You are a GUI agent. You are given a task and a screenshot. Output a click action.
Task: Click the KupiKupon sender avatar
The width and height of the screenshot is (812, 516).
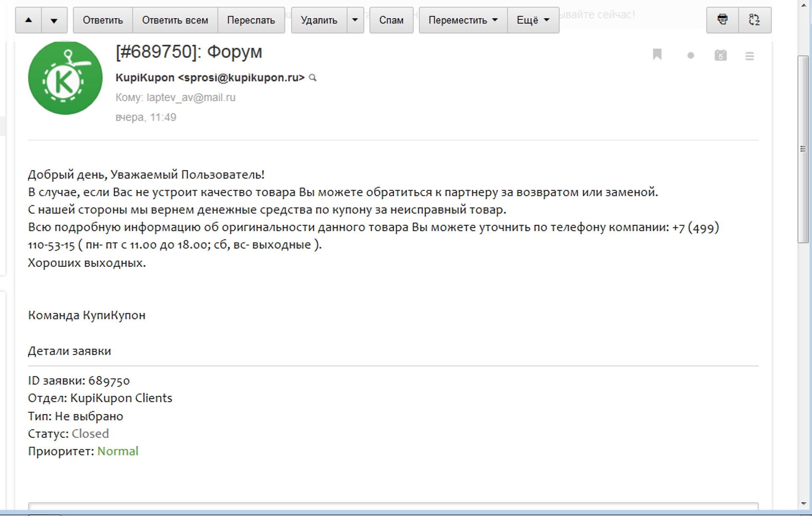(65, 78)
